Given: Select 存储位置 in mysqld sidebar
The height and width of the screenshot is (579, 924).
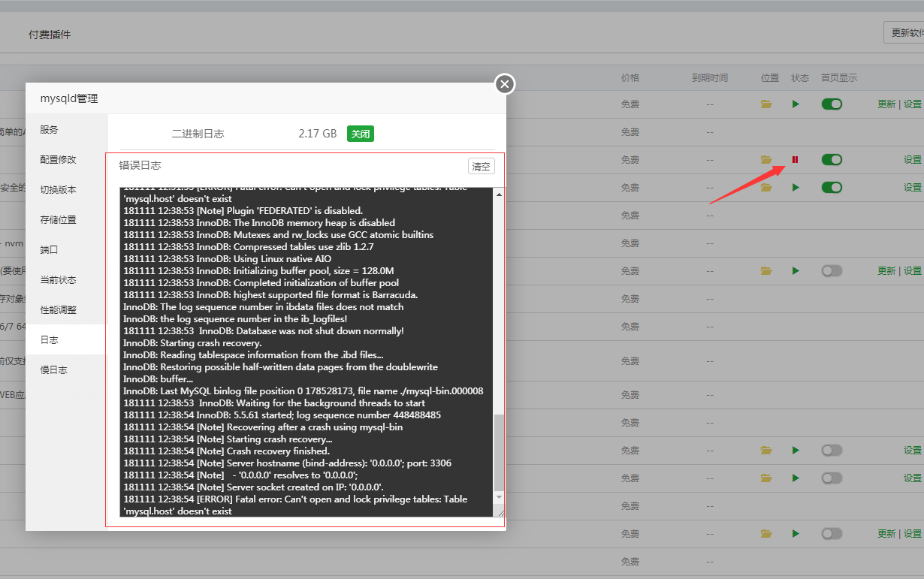Looking at the screenshot, I should tap(67, 219).
